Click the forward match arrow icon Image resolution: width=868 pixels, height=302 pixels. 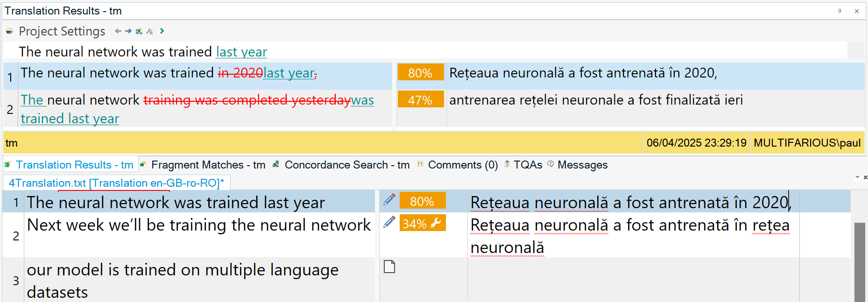click(128, 31)
